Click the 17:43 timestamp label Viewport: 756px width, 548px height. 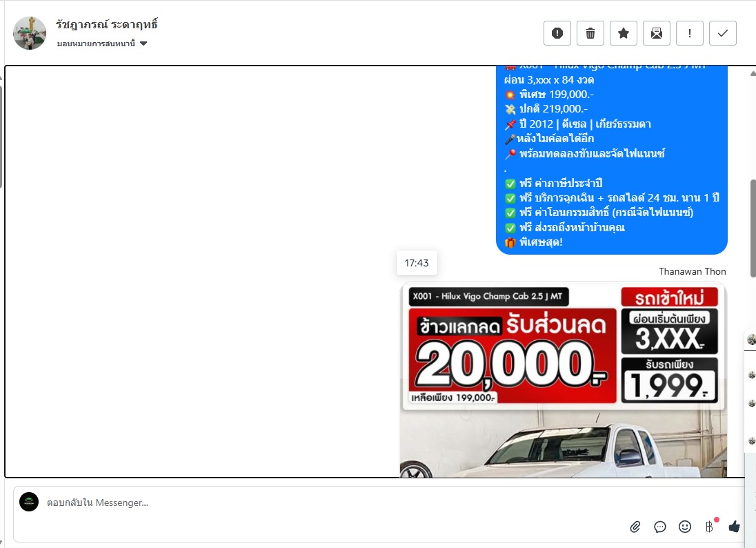[417, 263]
